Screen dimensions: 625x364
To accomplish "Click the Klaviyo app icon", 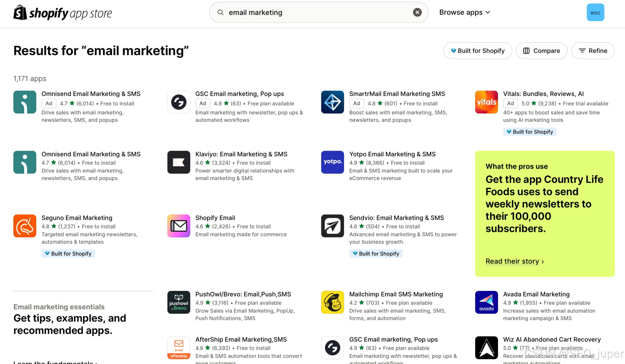I will pos(179,162).
